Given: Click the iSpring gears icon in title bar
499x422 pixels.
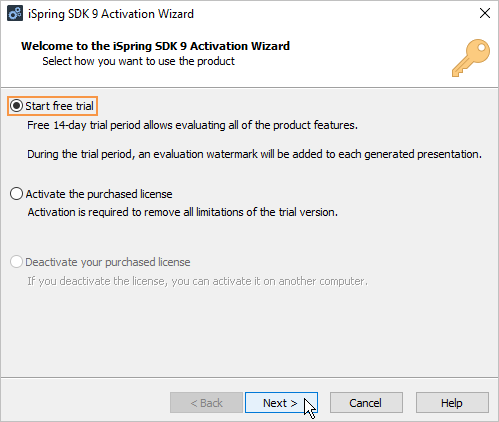Looking at the screenshot, I should pyautogui.click(x=15, y=14).
